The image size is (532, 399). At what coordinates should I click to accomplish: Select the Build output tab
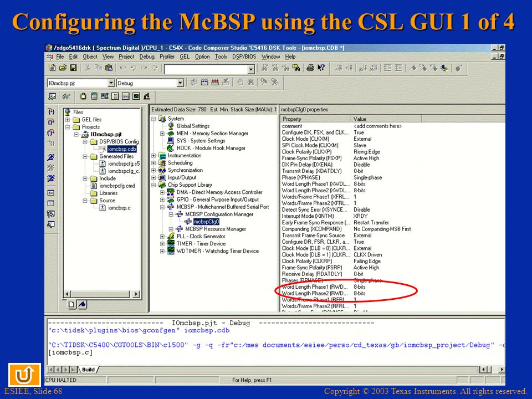pos(88,370)
